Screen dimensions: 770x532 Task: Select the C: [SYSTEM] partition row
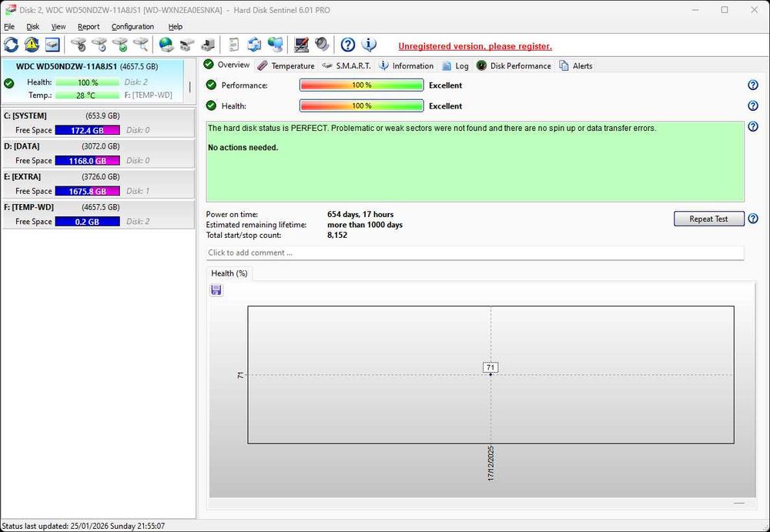click(x=98, y=123)
